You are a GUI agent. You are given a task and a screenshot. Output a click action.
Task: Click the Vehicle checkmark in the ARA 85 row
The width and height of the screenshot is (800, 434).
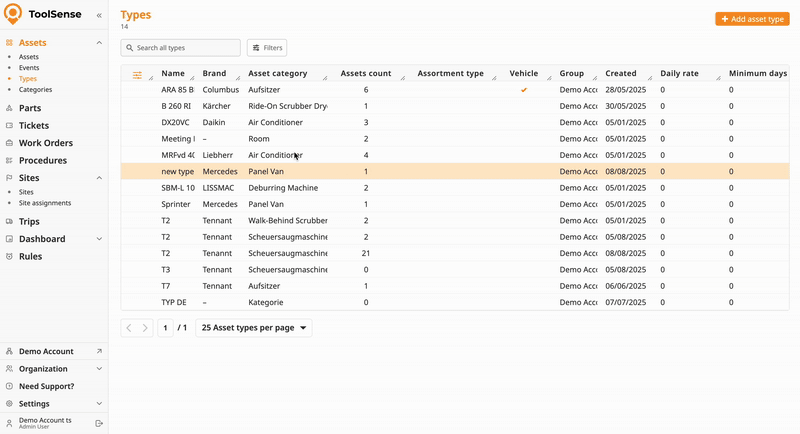(523, 90)
